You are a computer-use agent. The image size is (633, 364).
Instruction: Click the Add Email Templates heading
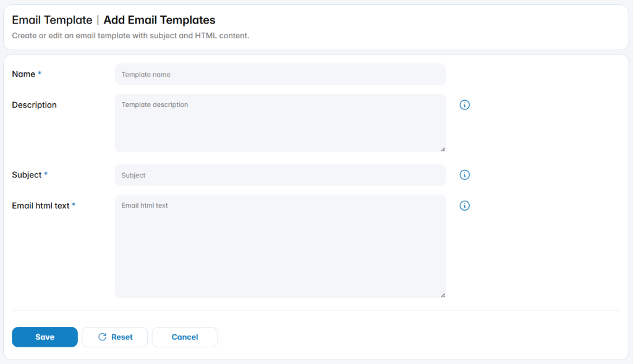click(x=159, y=20)
